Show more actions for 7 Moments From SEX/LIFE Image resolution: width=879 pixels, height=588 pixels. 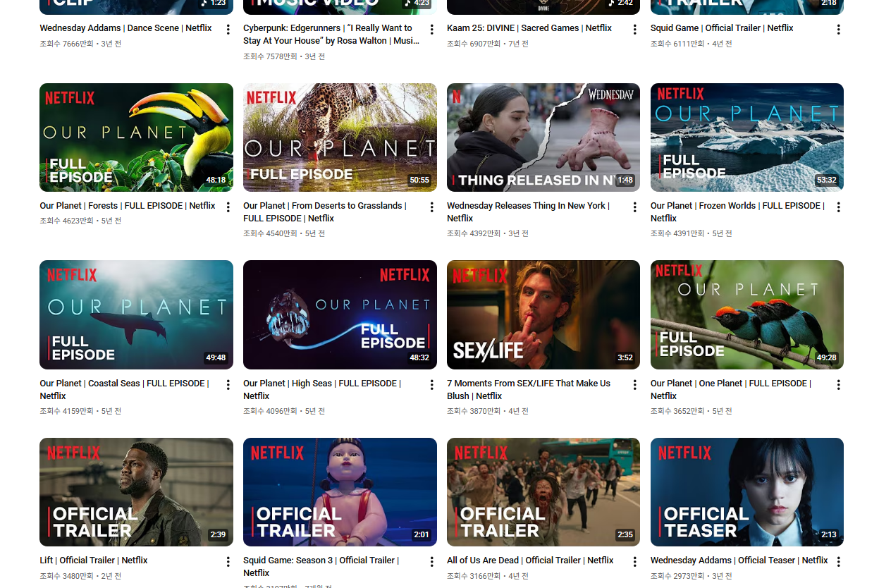tap(634, 385)
